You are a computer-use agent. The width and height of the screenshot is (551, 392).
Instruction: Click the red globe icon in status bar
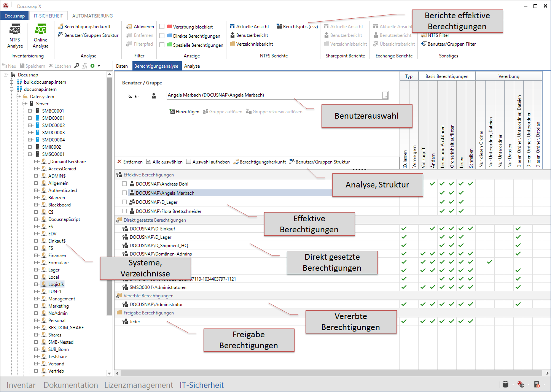coord(521,384)
